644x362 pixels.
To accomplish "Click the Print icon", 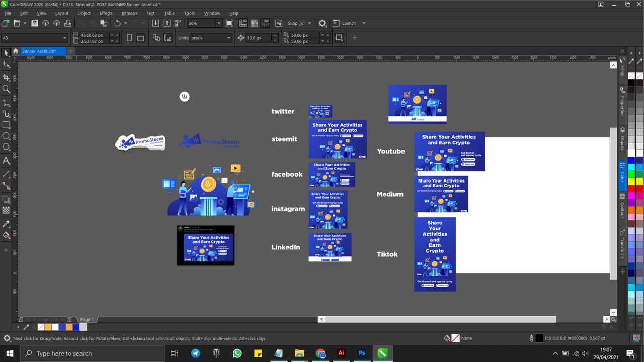I will point(68,23).
